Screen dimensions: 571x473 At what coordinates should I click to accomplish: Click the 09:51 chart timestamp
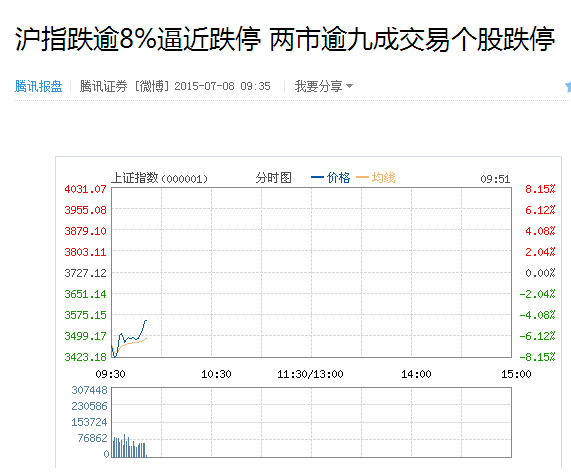click(x=495, y=179)
